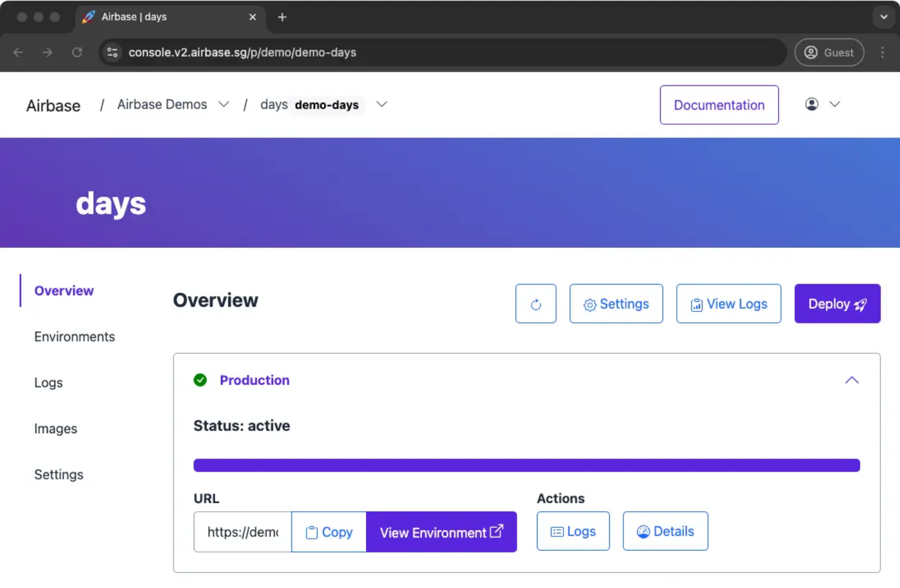This screenshot has height=588, width=900.
Task: Open the Guest profile icon in browser toolbar
Action: [x=812, y=52]
